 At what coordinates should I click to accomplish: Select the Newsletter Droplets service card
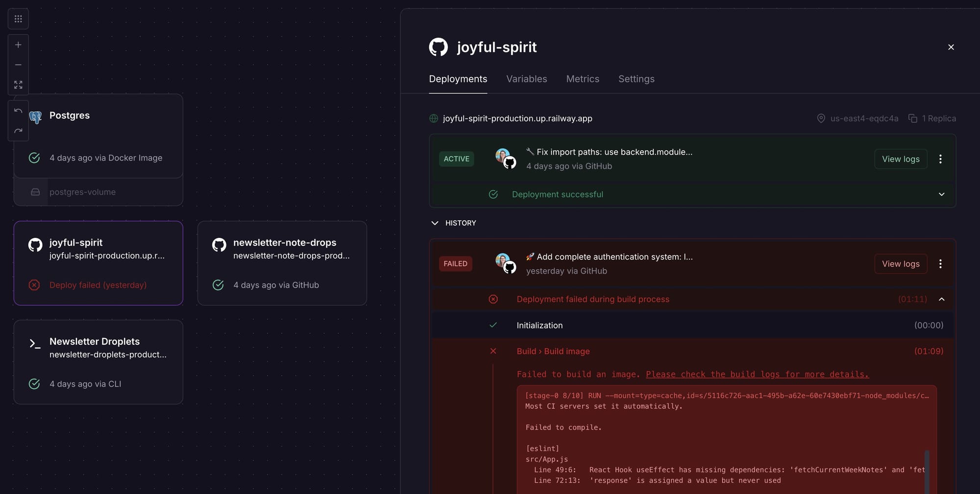(98, 362)
